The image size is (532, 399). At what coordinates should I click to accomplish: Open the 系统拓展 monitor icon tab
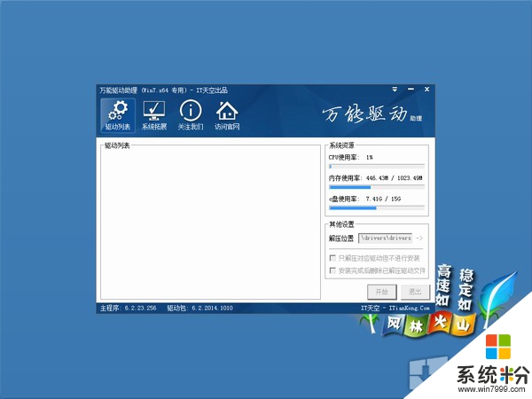[x=154, y=115]
